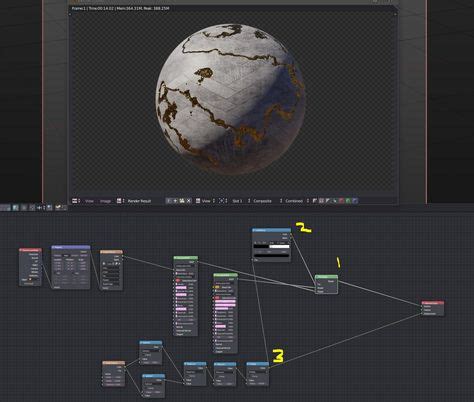This screenshot has width=474, height=402.
Task: Open the View menu in image editor
Action: (x=89, y=201)
